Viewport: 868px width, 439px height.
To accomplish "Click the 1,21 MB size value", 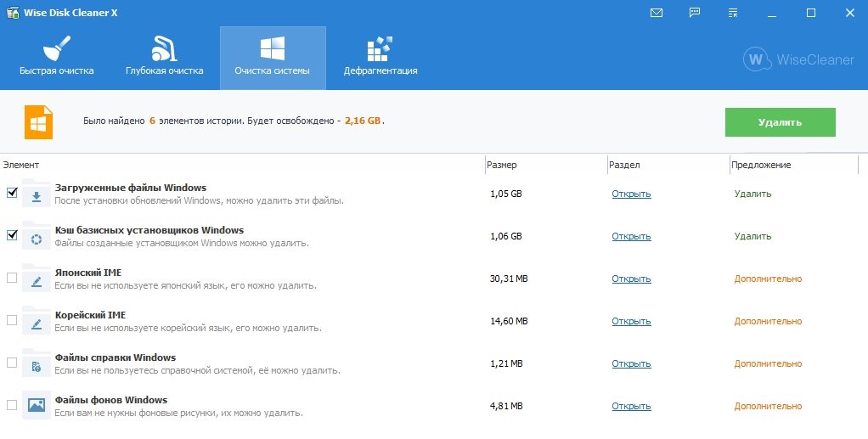I will coord(506,363).
